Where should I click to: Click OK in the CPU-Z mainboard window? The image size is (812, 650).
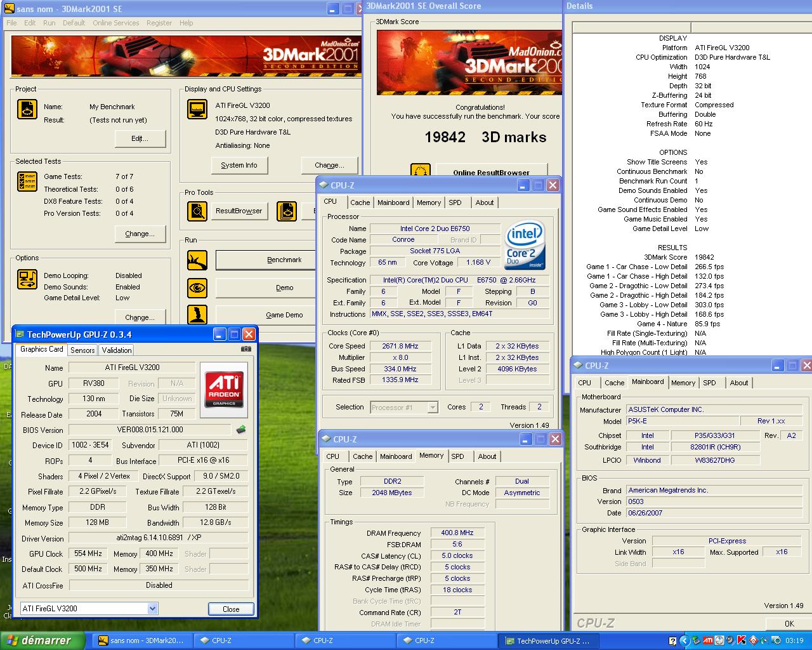point(789,623)
